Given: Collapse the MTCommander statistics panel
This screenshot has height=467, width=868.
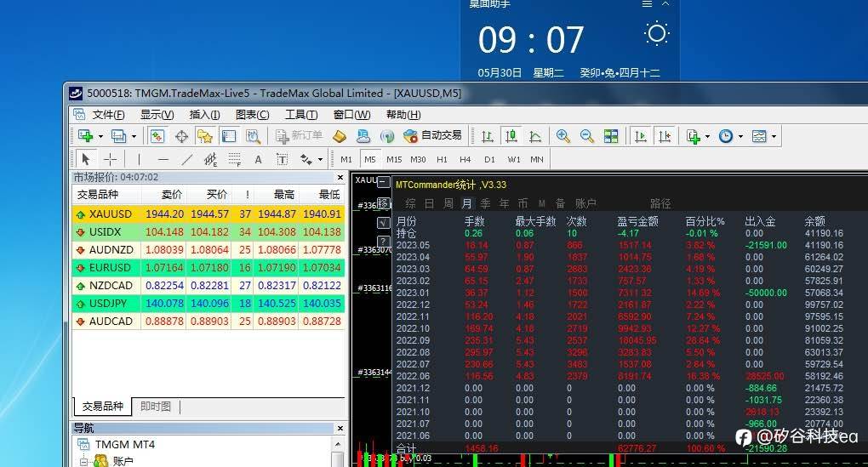Looking at the screenshot, I should coord(383,182).
